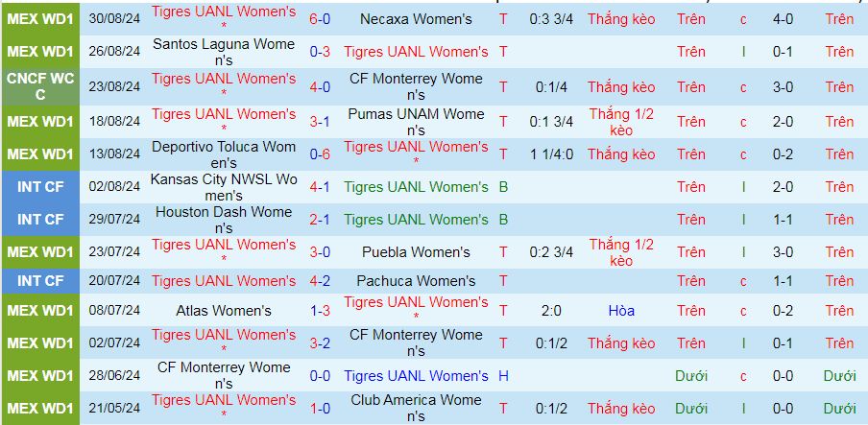The image size is (868, 425).
Task: Click the Club America Women's team link
Action: (415, 408)
